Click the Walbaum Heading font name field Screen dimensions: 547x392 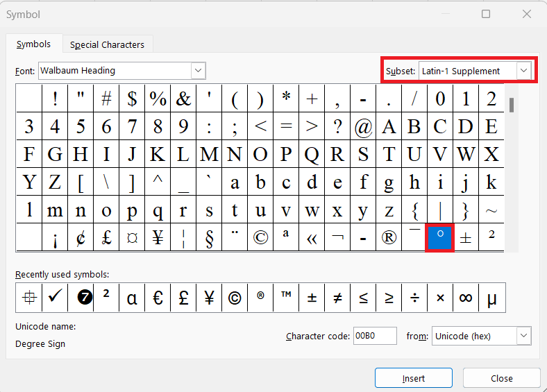(x=115, y=71)
